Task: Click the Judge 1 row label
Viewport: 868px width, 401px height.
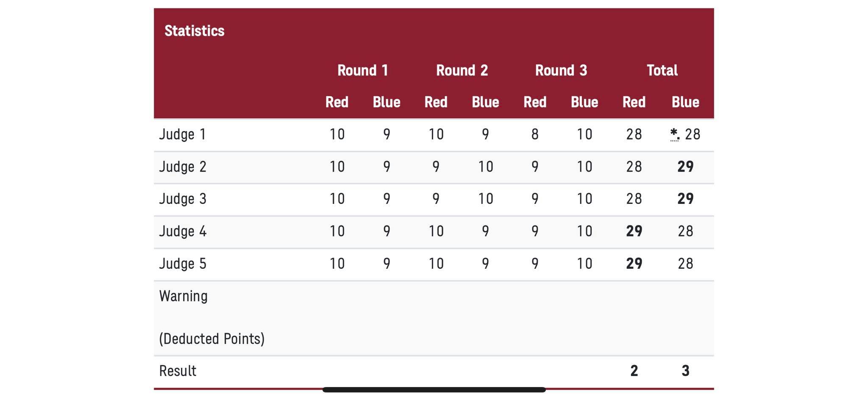Action: point(182,134)
